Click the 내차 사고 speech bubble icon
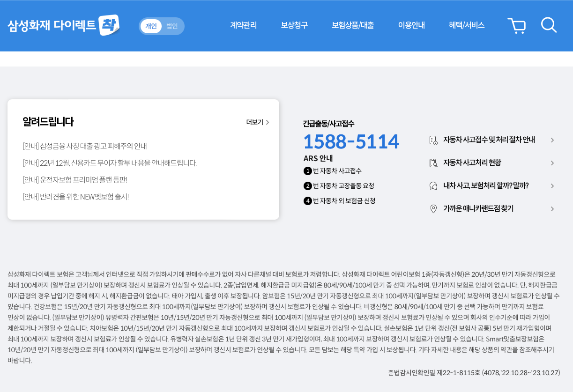Viewport: 573px width, 392px height. click(433, 186)
